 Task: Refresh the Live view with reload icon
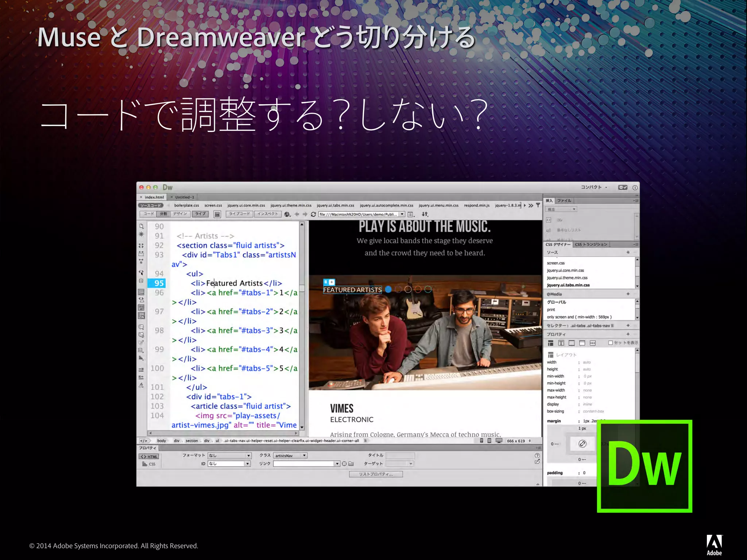pyautogui.click(x=313, y=214)
